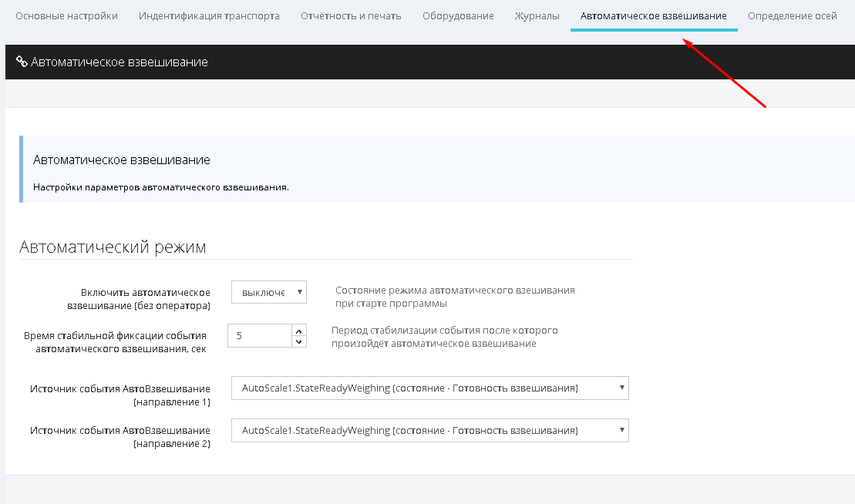Screen dimensions: 855x504
Task: Decrease stabilization time with the down arrow
Action: tap(298, 341)
